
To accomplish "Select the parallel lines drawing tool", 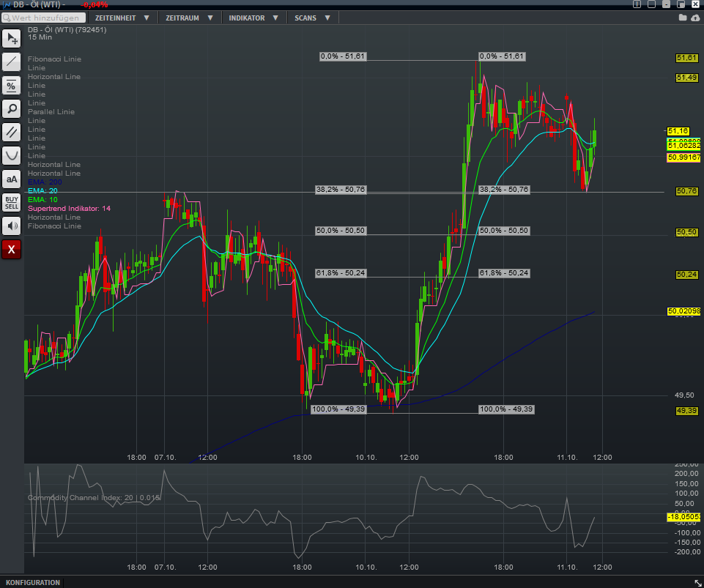I will click(x=11, y=132).
